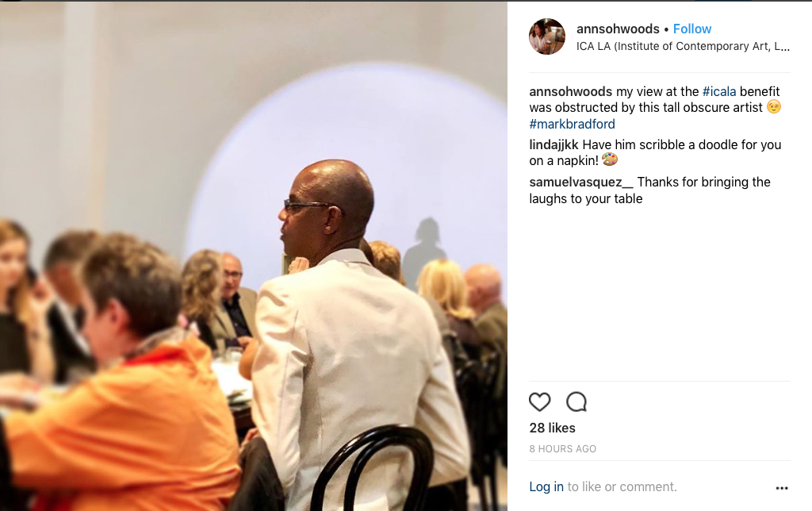This screenshot has height=511, width=812.
Task: Open the 28 likes list
Action: [552, 428]
